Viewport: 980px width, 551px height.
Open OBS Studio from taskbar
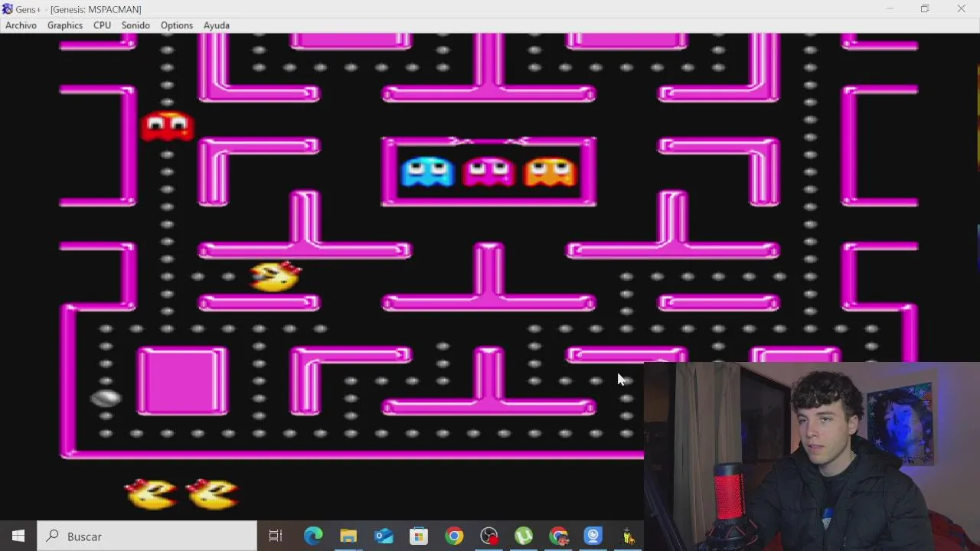tap(489, 536)
